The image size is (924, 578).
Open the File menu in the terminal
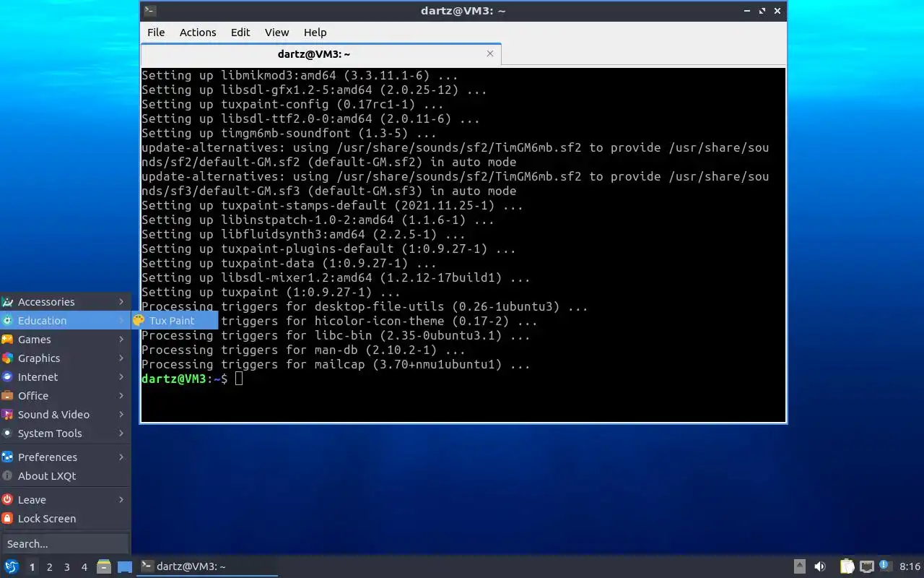pyautogui.click(x=156, y=33)
